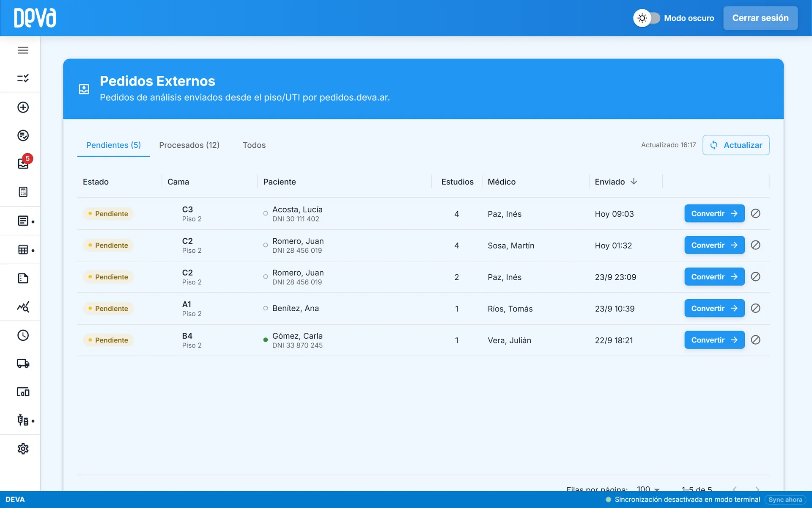Open the delivery truck icon in sidebar

point(23,364)
